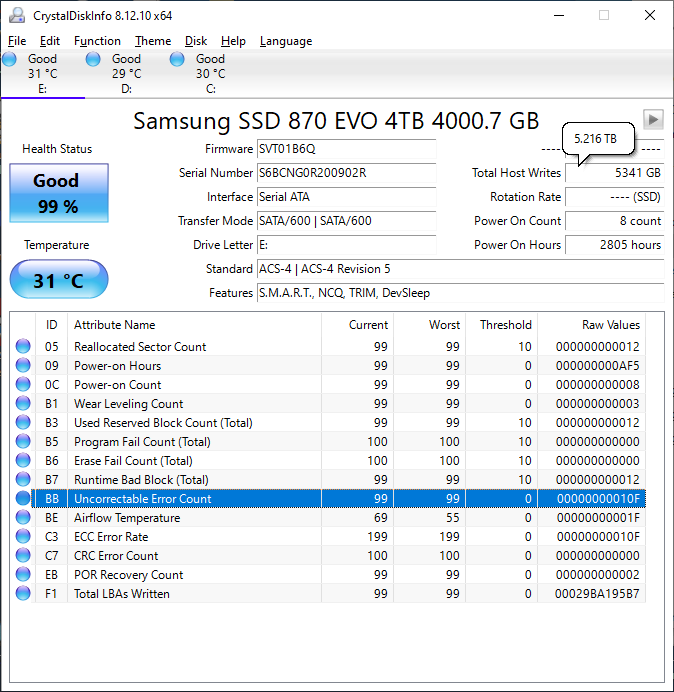The height and width of the screenshot is (692, 674).
Task: Click the Transfer Mode field
Action: coord(346,221)
